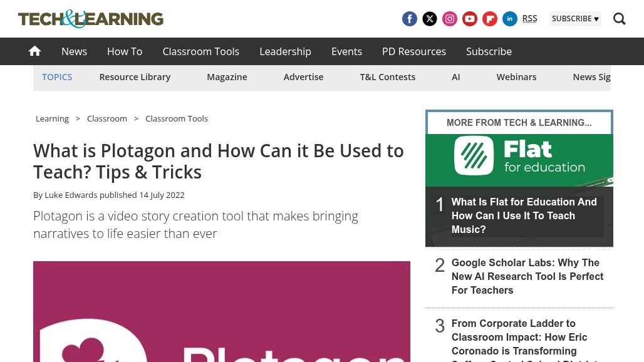Click the RSS link

click(529, 18)
